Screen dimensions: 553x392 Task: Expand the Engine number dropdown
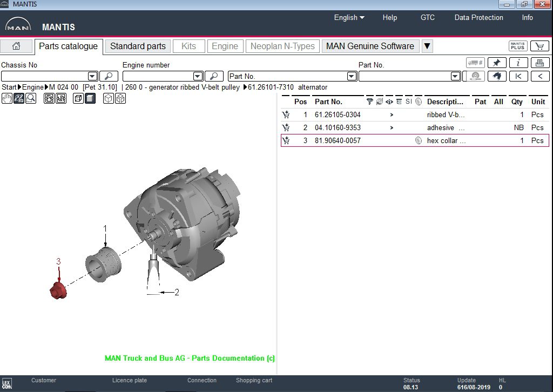click(x=198, y=76)
